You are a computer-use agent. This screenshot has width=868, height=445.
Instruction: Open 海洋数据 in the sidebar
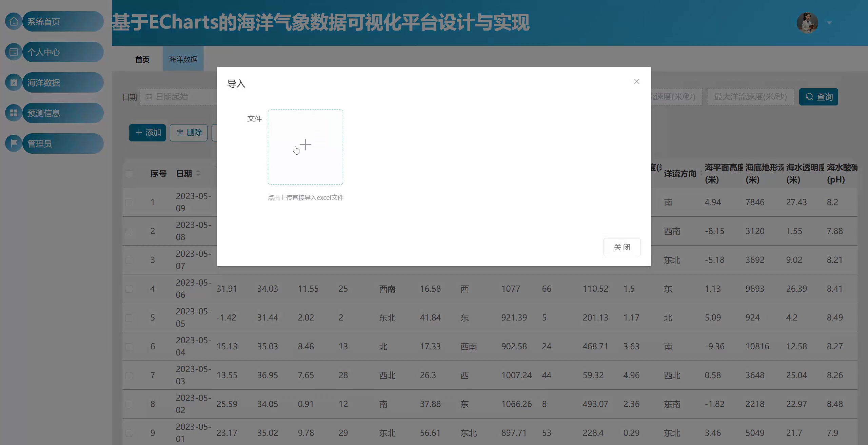63,82
